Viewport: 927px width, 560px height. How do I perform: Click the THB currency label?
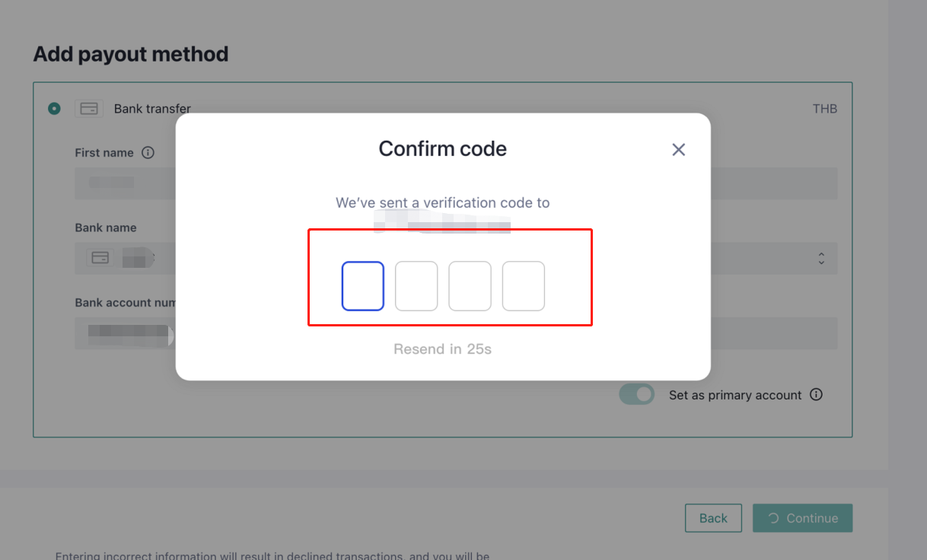[x=824, y=109]
